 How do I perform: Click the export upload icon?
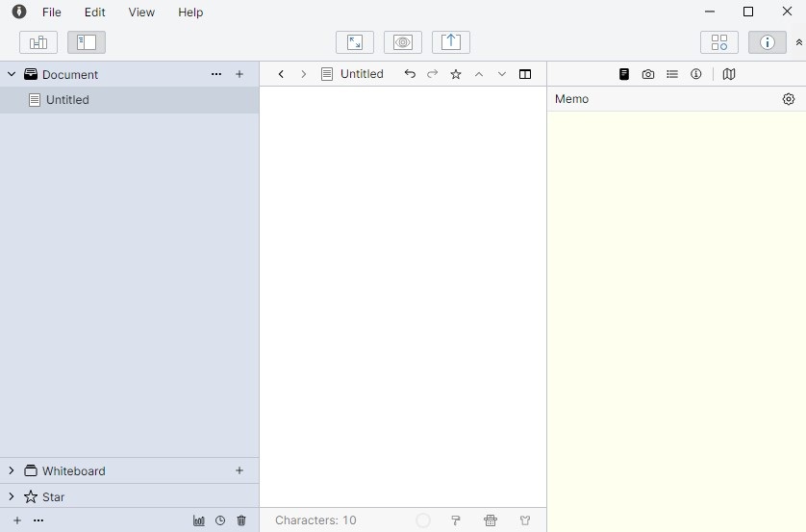[451, 42]
